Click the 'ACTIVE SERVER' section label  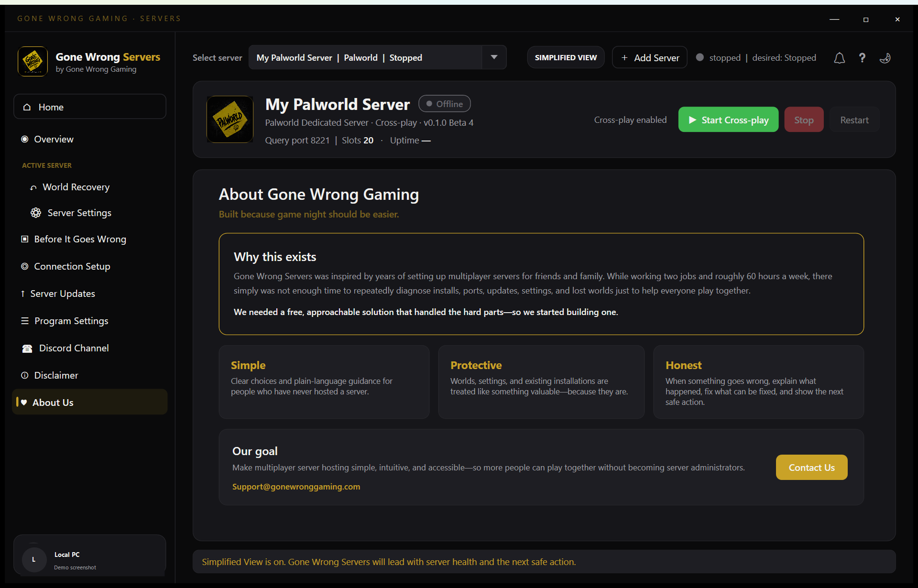click(47, 165)
